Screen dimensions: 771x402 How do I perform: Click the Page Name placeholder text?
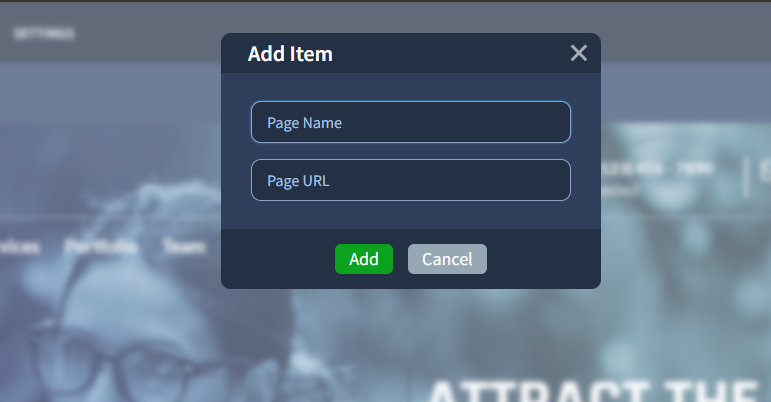304,123
